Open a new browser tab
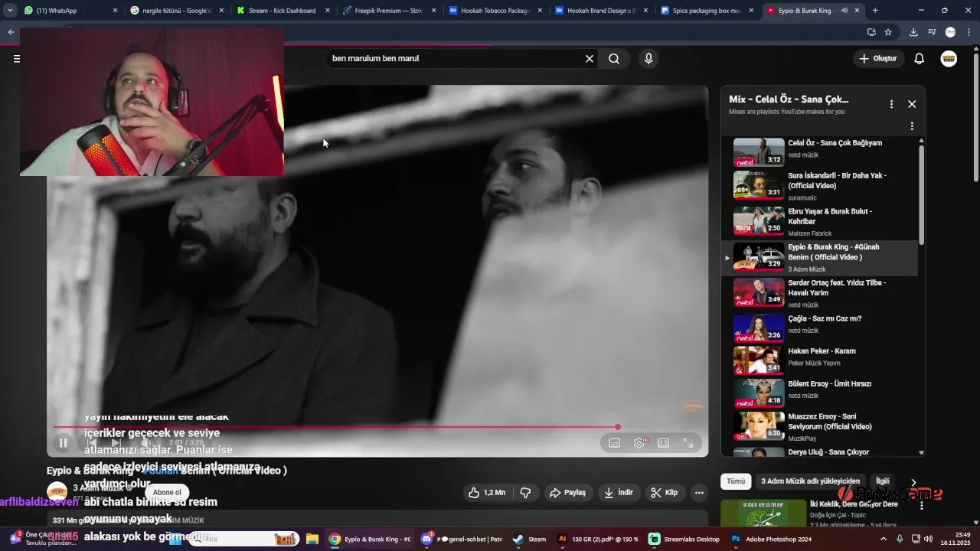The height and width of the screenshot is (551, 980). coord(875,11)
